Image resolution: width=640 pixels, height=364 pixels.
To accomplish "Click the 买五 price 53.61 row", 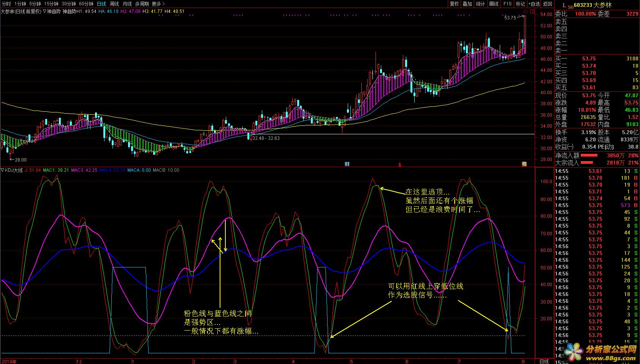I will [x=597, y=87].
